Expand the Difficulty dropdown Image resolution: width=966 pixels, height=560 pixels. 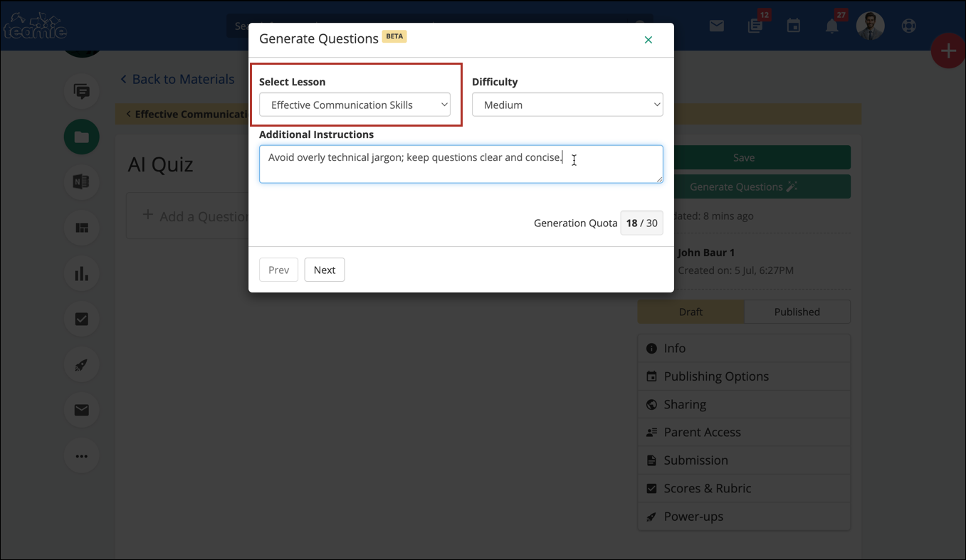tap(567, 105)
